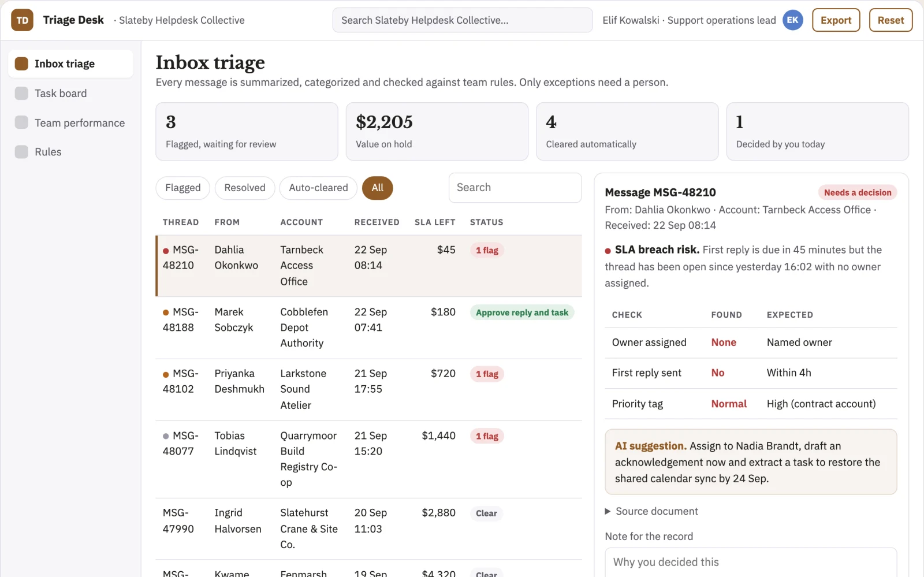Click the Approve reply and task status badge
Viewport: 924px width, 577px height.
pyautogui.click(x=522, y=312)
